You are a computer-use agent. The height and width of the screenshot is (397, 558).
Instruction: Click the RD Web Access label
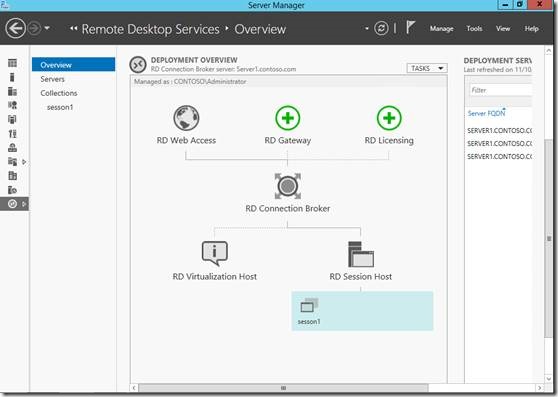186,141
